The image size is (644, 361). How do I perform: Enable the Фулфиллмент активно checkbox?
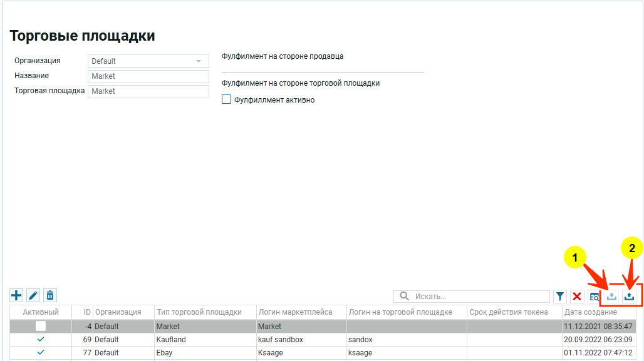[227, 99]
